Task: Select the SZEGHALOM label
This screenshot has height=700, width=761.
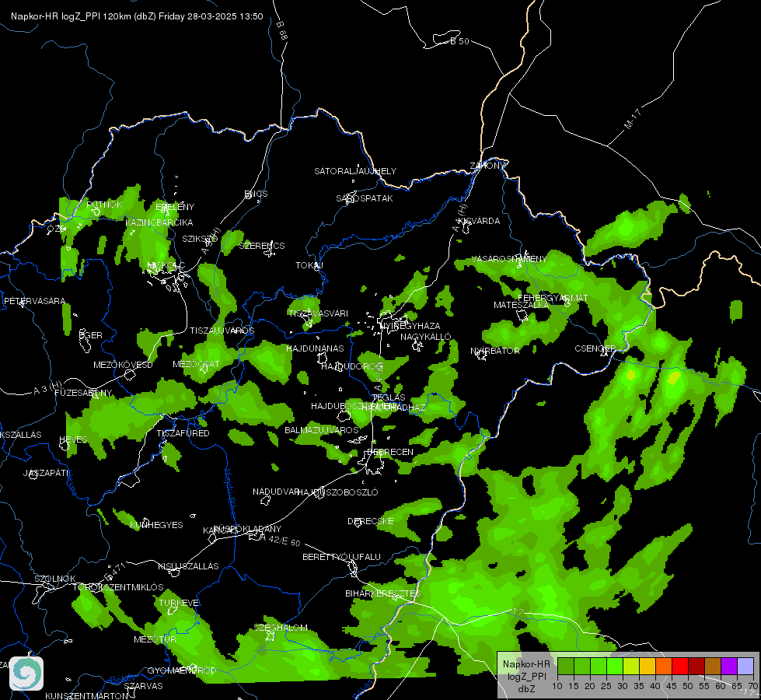Action: coord(281,628)
